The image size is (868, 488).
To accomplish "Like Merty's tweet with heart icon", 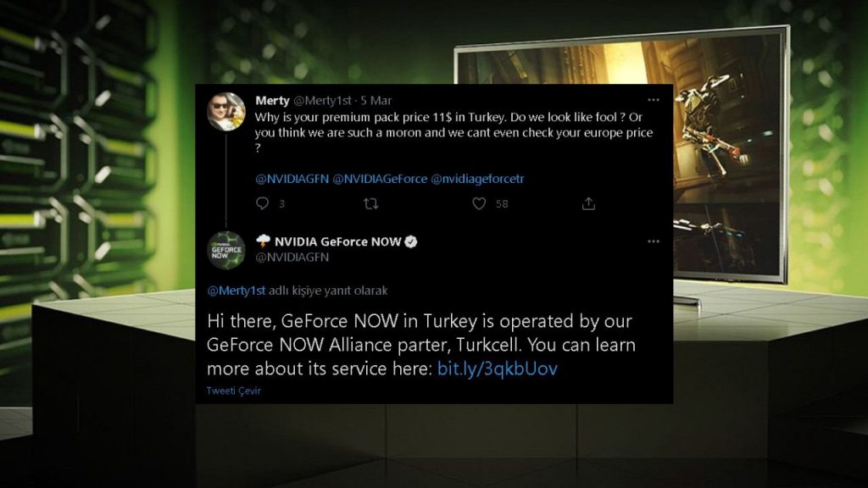I will click(x=479, y=203).
